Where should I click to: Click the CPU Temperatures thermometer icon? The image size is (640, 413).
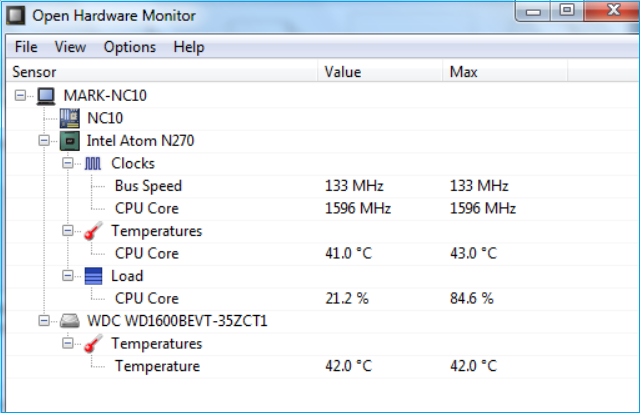coord(93,231)
